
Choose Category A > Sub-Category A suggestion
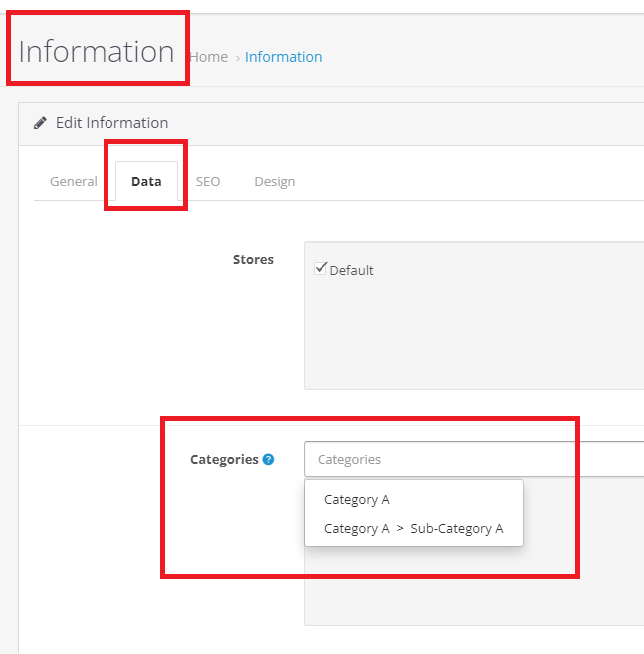413,529
